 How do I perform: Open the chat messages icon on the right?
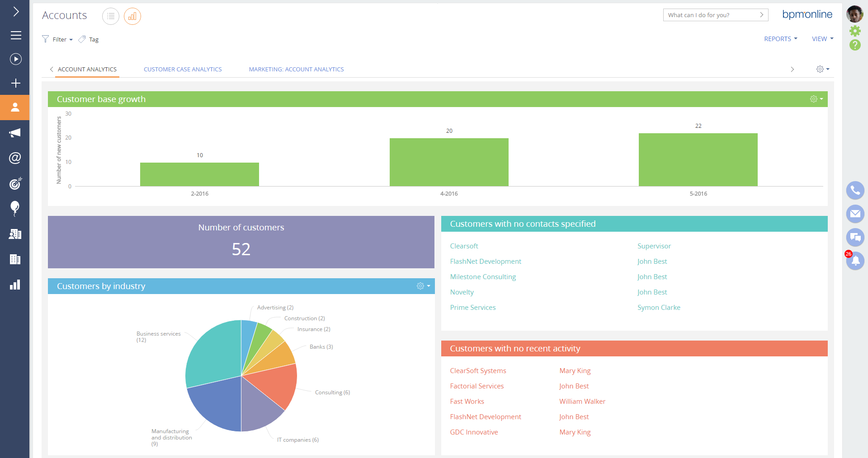click(x=855, y=237)
